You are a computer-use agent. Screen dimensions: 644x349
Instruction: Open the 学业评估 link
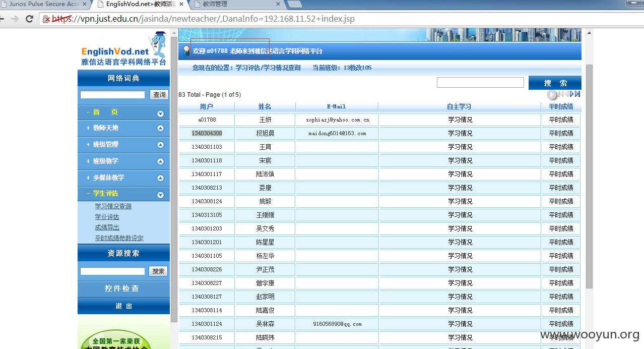107,217
